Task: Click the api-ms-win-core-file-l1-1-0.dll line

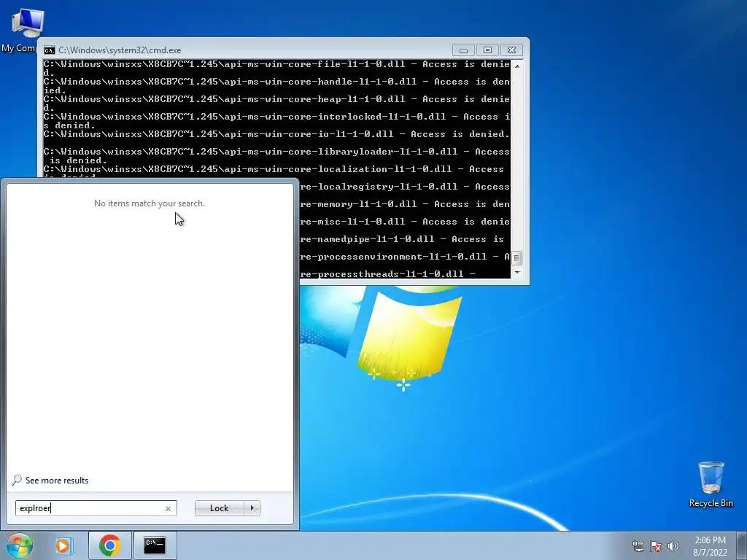Action: pos(276,64)
